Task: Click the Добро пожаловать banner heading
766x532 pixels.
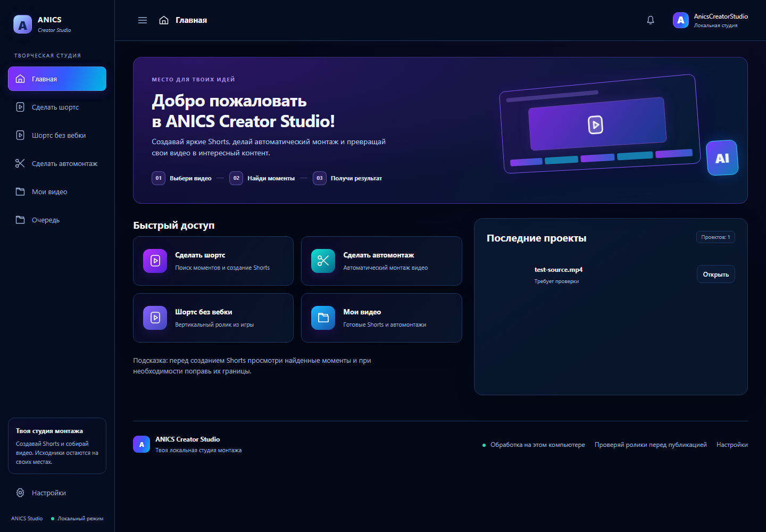Action: pyautogui.click(x=244, y=111)
